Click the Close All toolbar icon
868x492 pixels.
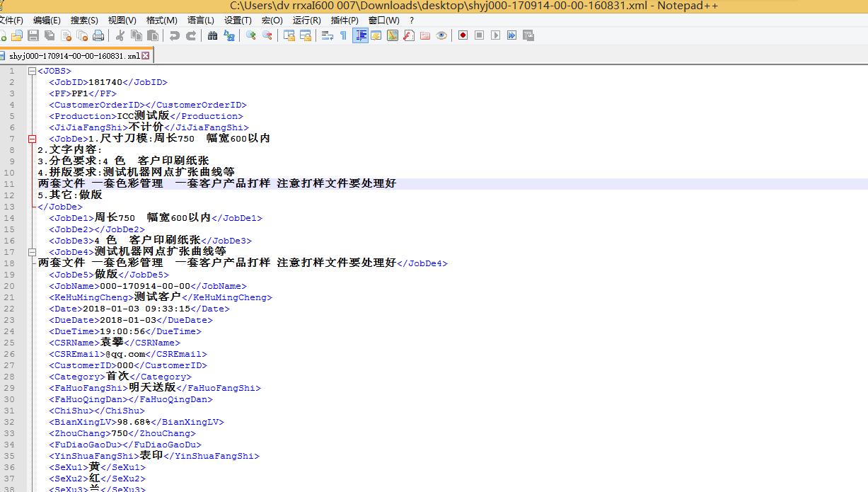pos(82,35)
